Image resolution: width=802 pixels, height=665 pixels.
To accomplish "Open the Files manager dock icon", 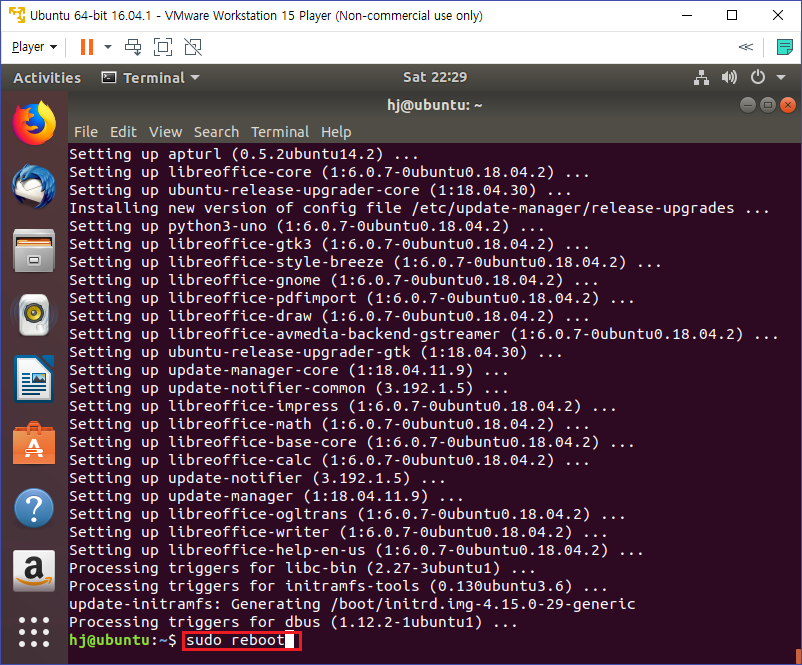I will [34, 251].
